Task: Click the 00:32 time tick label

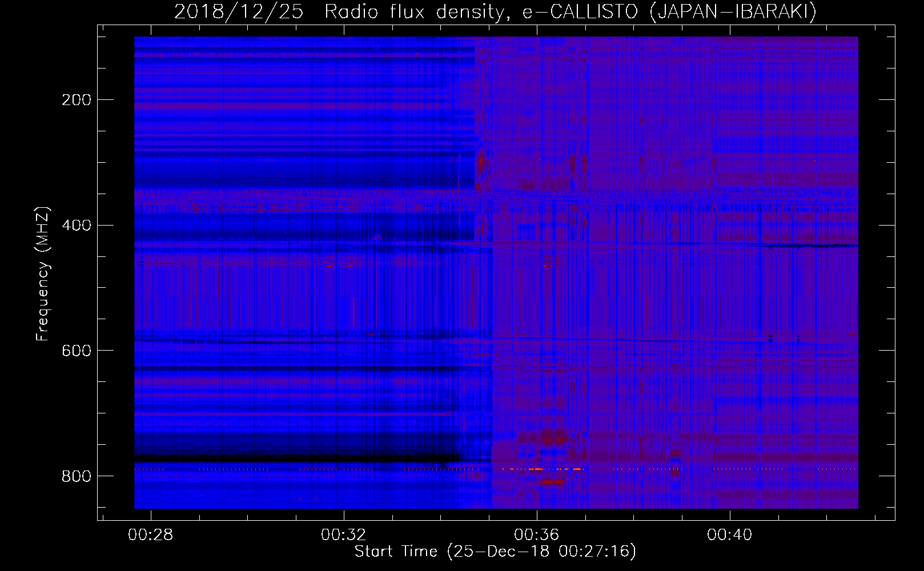Action: coord(343,535)
